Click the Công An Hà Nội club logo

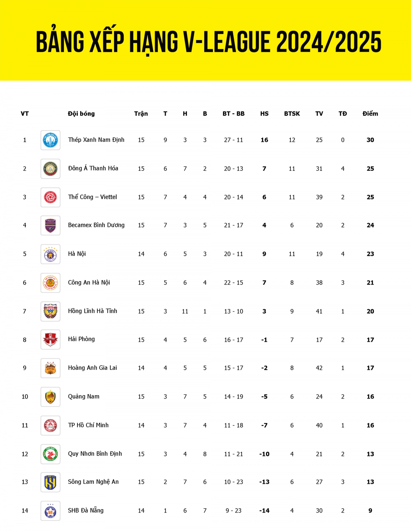pos(50,283)
